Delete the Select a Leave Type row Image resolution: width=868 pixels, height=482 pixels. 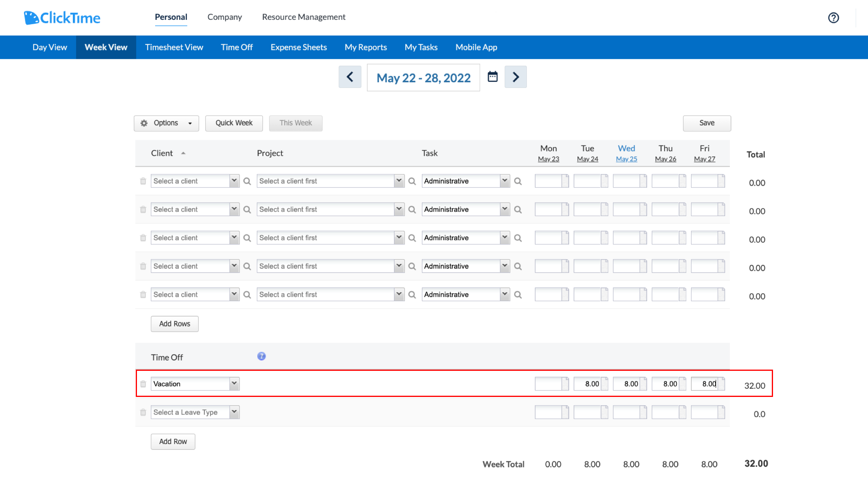point(143,412)
